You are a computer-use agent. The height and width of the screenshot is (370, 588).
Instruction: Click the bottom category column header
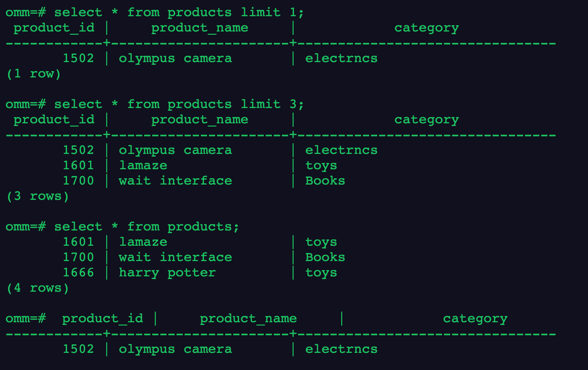[x=475, y=319]
